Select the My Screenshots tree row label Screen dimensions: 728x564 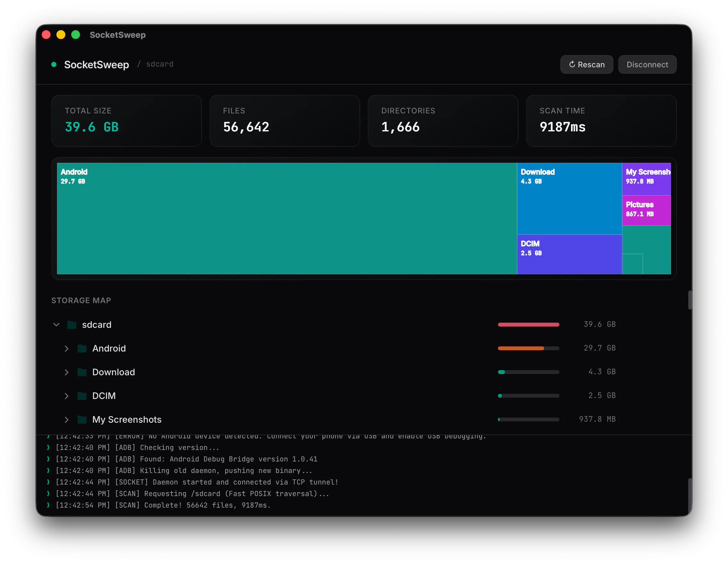click(127, 419)
